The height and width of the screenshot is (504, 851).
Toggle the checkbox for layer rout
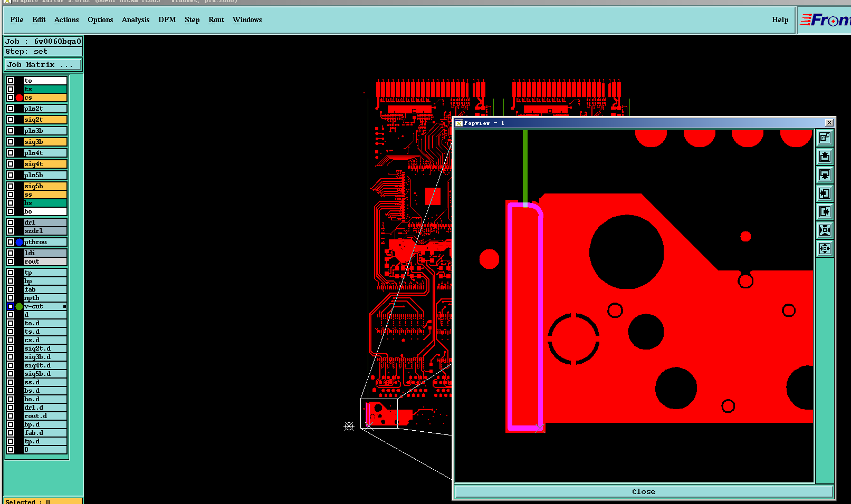tap(11, 261)
